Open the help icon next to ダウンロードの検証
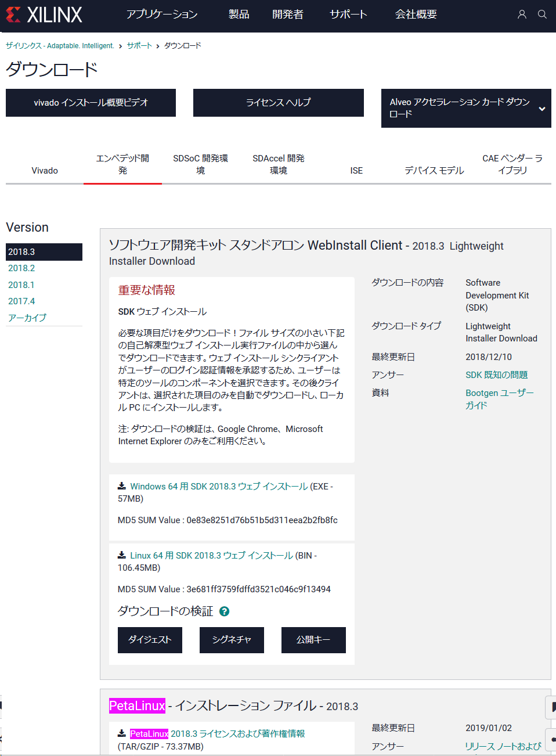556x756 pixels. tap(224, 611)
